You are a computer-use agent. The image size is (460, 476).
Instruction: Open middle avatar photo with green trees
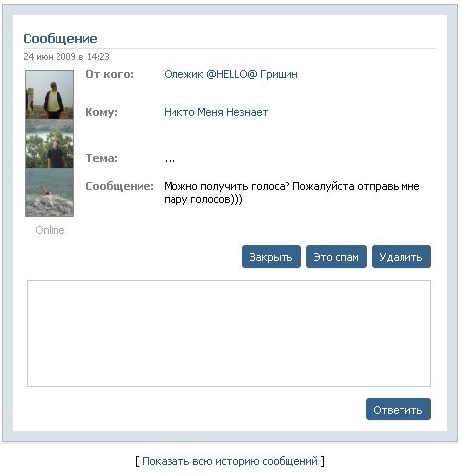[x=50, y=144]
